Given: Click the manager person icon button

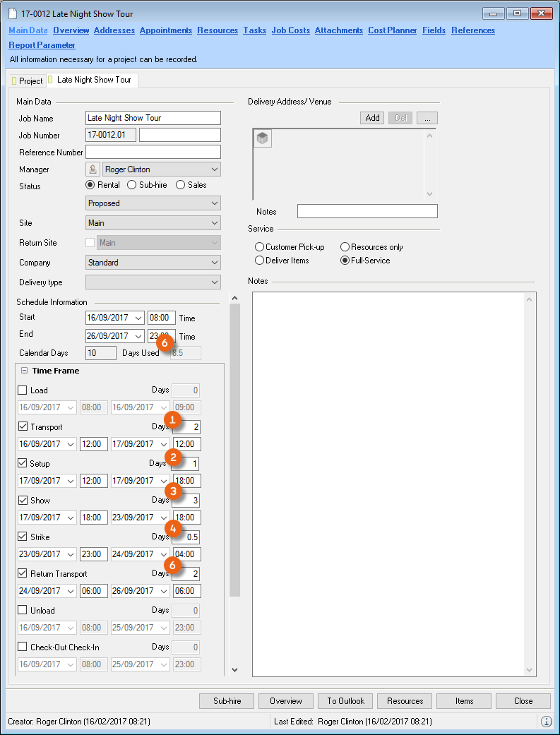Looking at the screenshot, I should pos(93,169).
